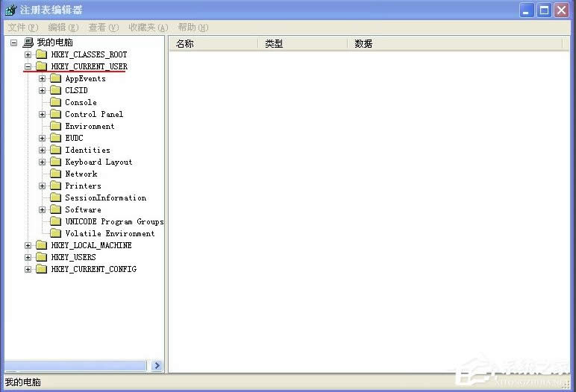The width and height of the screenshot is (576, 392).
Task: Select the UNICODE Program Groups key
Action: (x=113, y=221)
